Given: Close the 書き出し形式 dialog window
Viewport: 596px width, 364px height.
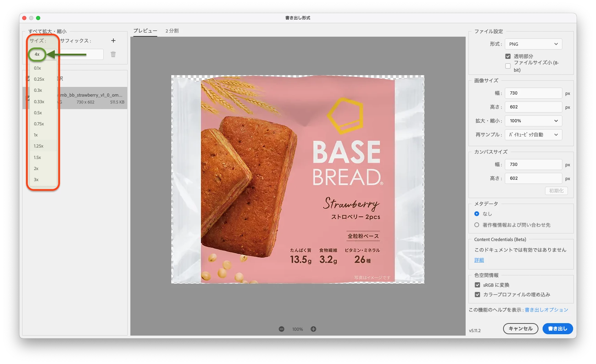Looking at the screenshot, I should click(24, 18).
